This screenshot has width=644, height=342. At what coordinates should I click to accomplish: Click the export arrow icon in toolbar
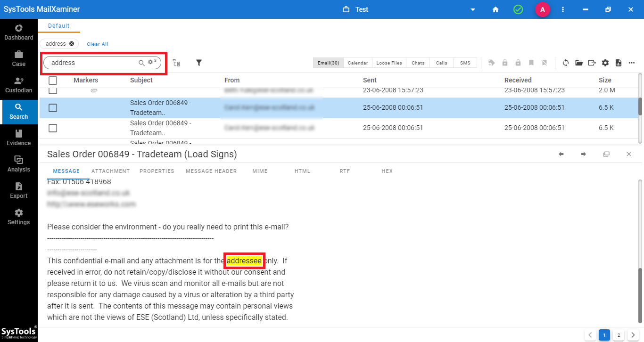tap(592, 63)
